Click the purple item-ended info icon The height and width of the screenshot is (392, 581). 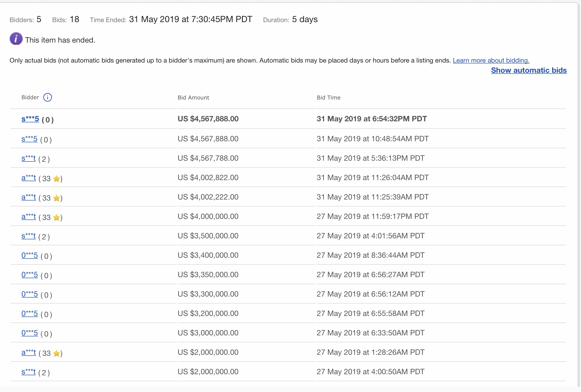click(x=16, y=39)
